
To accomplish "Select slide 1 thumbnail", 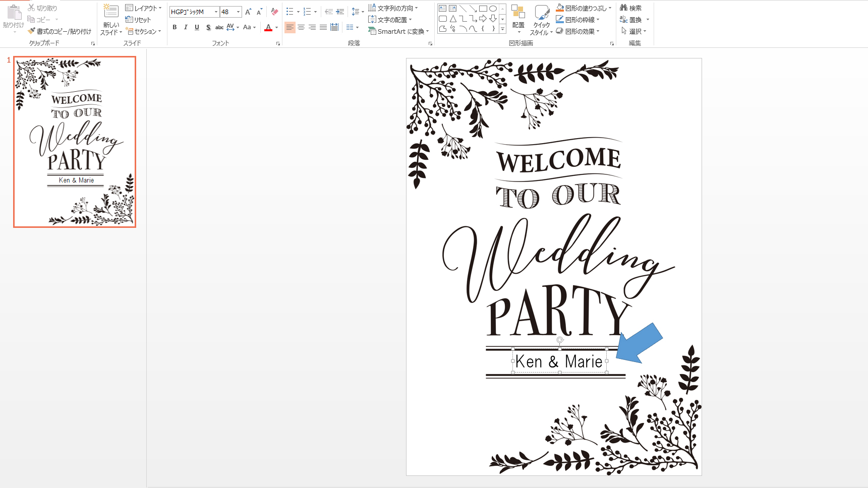I will 75,142.
